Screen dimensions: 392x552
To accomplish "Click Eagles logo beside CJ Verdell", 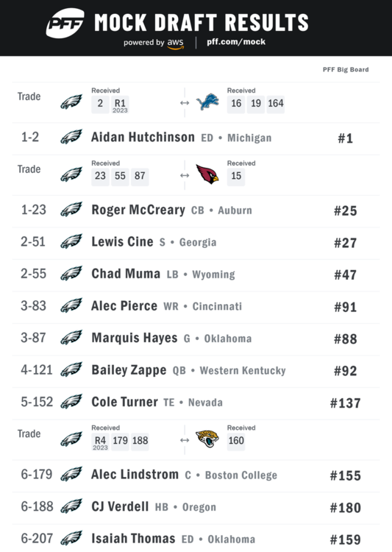I will pos(71,506).
